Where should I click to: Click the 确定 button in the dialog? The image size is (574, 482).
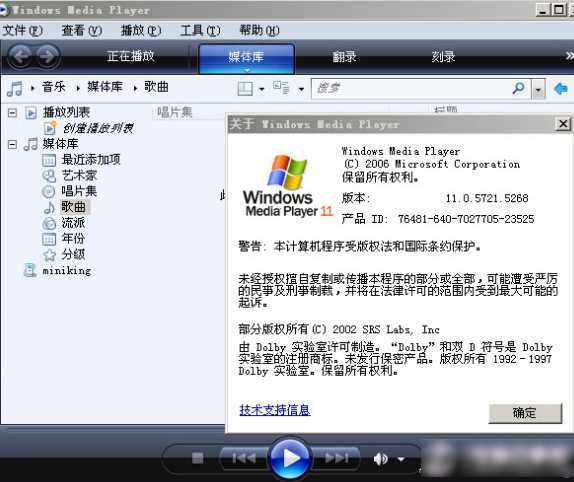tap(525, 413)
